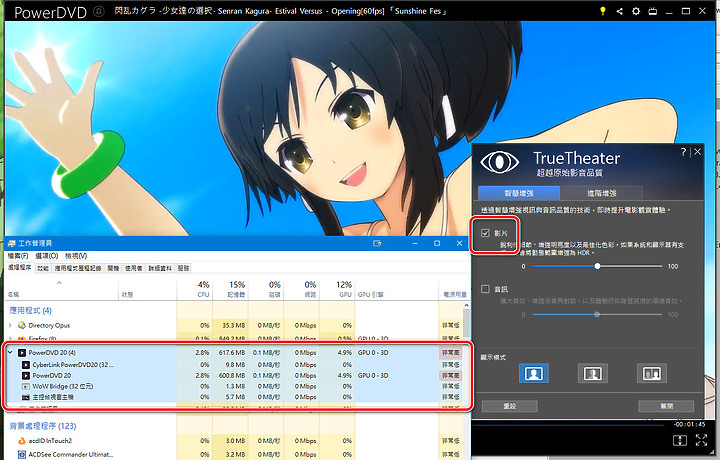Open 檔案(F) menu in Task Manager
The width and height of the screenshot is (720, 460).
point(18,256)
